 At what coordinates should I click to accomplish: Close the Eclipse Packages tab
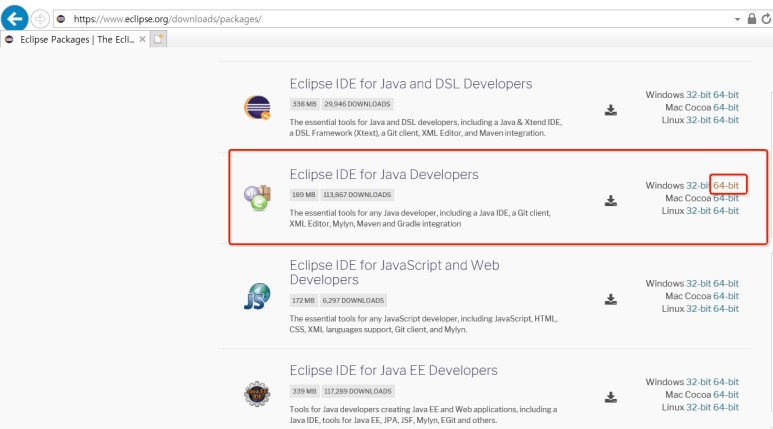142,39
